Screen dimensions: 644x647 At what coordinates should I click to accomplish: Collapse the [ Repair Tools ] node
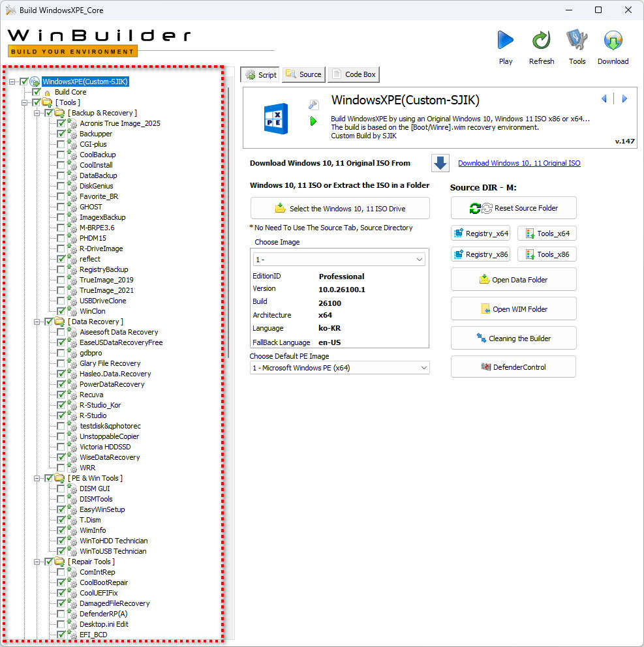pos(37,562)
